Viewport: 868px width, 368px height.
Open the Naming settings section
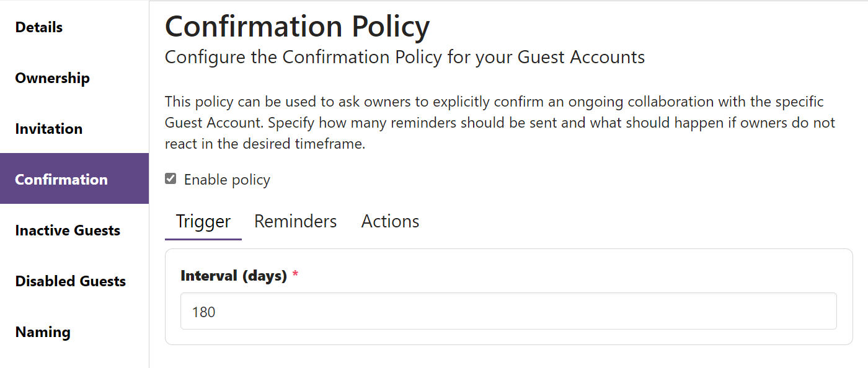pos(42,331)
